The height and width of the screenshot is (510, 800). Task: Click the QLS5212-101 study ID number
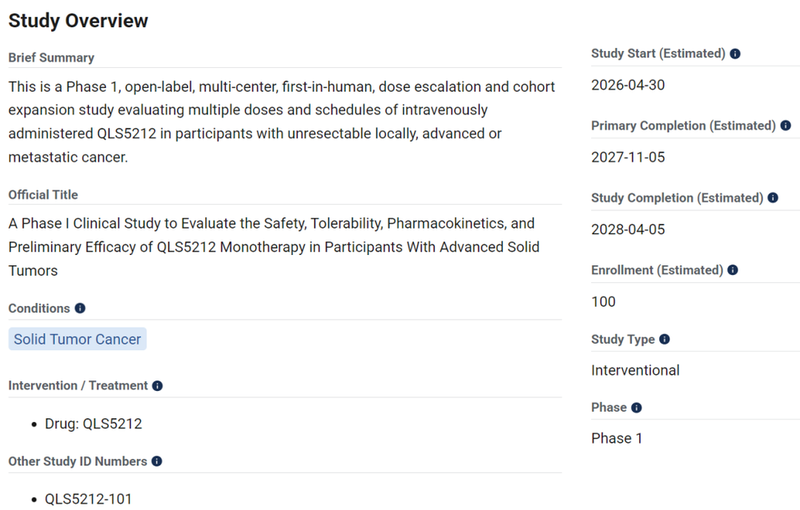88,499
